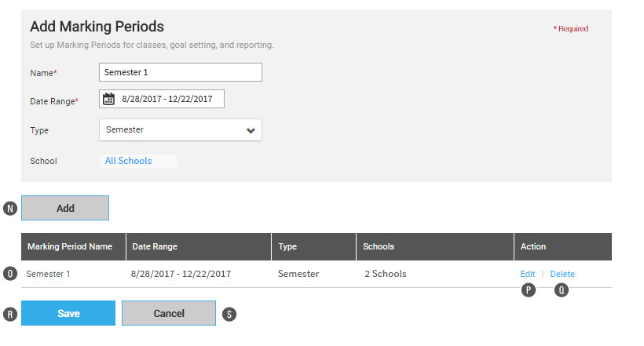Save the marking periods
Viewport: 644px width, 346px height.
pos(68,313)
